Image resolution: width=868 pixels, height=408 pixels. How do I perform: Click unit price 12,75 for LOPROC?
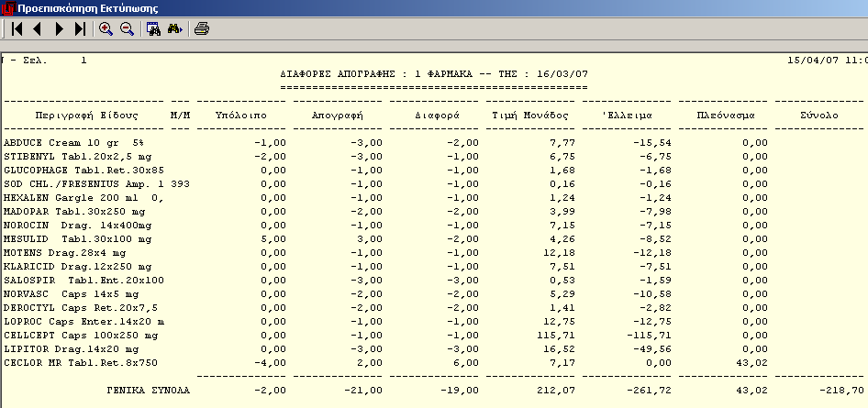559,322
